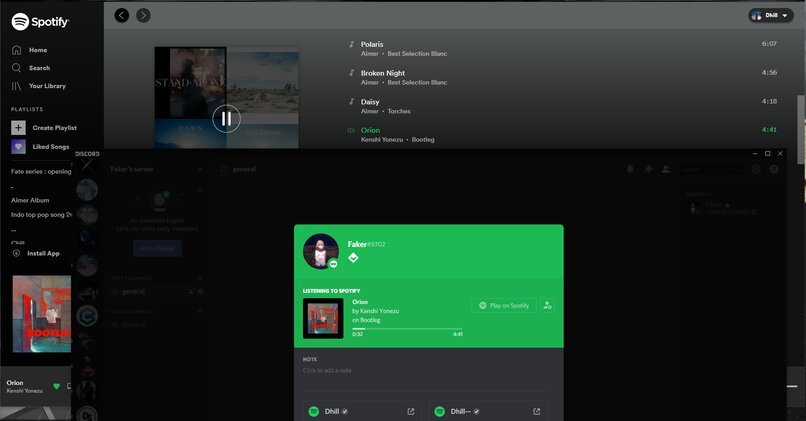Open the Dhill-- Spotify connection link icon
Screen dimensions: 806x421
click(x=537, y=412)
